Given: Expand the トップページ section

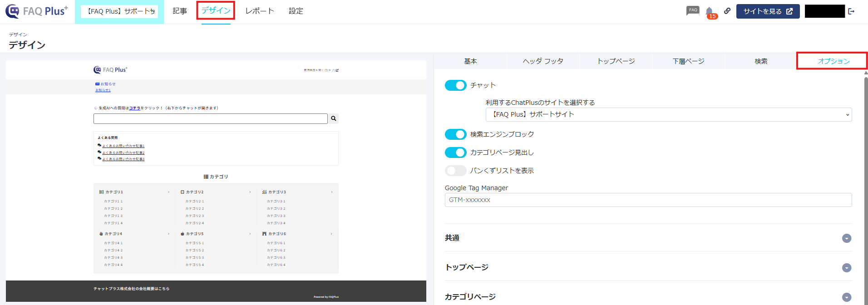Looking at the screenshot, I should (847, 268).
